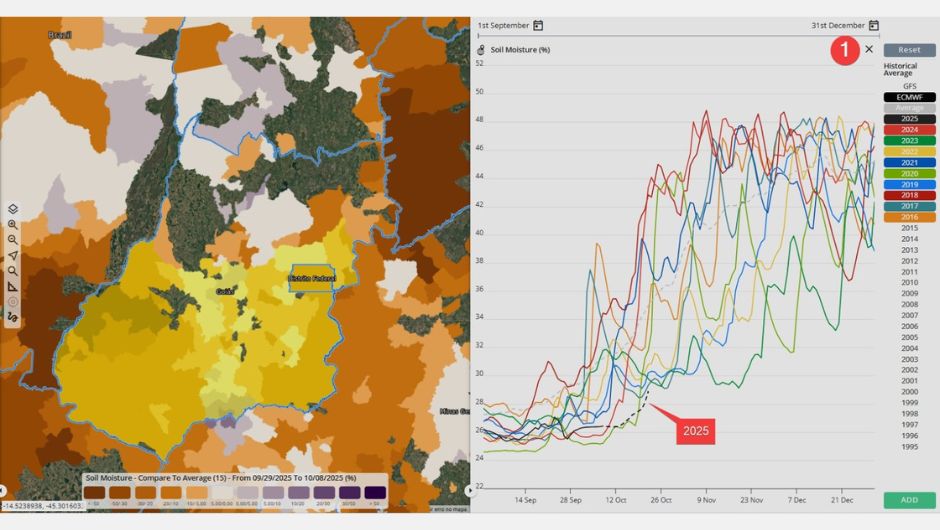Image resolution: width=940 pixels, height=530 pixels.
Task: Open the start date calendar picker
Action: click(x=538, y=25)
